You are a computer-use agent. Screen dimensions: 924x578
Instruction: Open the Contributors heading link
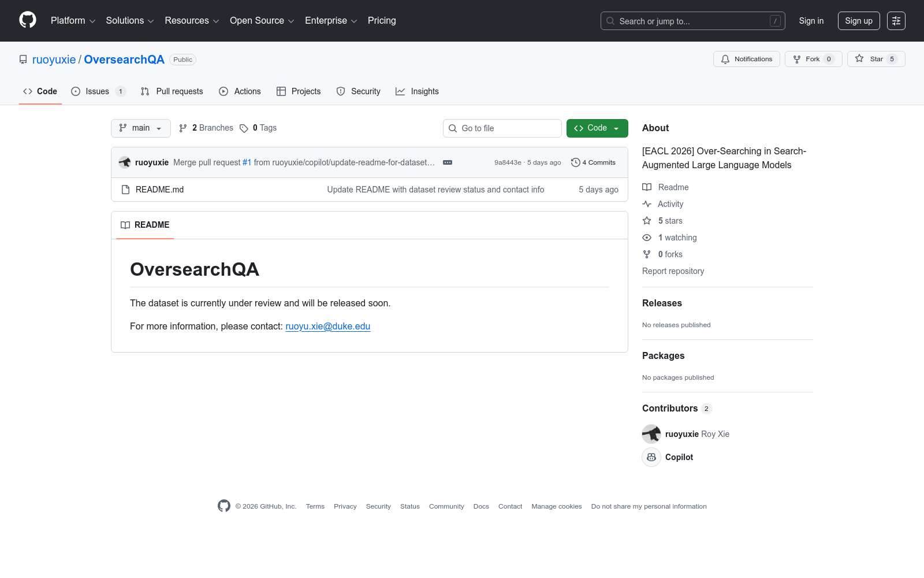coord(677,409)
